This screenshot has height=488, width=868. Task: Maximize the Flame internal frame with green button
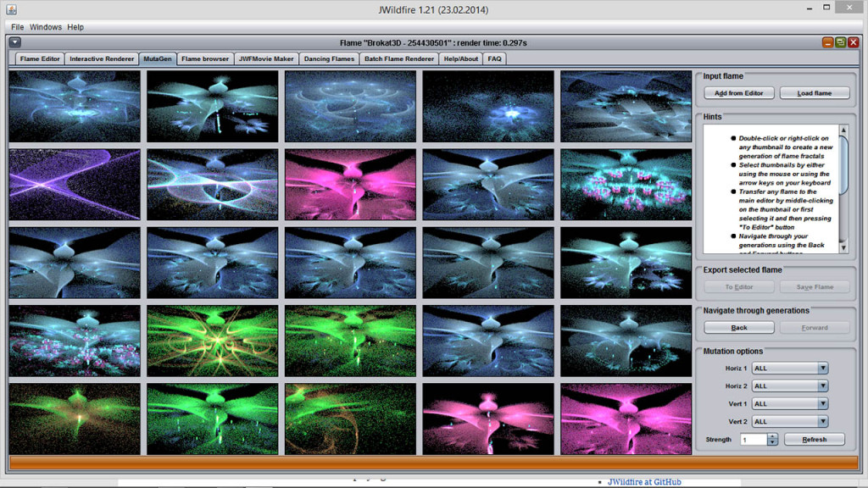[x=840, y=42]
